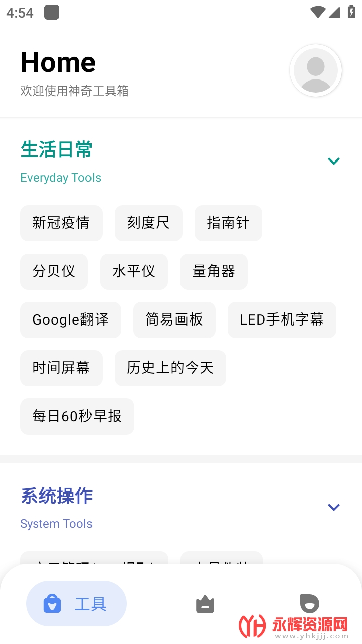The height and width of the screenshot is (644, 362).
Task: Tap the square notification icon in status bar
Action: click(52, 12)
